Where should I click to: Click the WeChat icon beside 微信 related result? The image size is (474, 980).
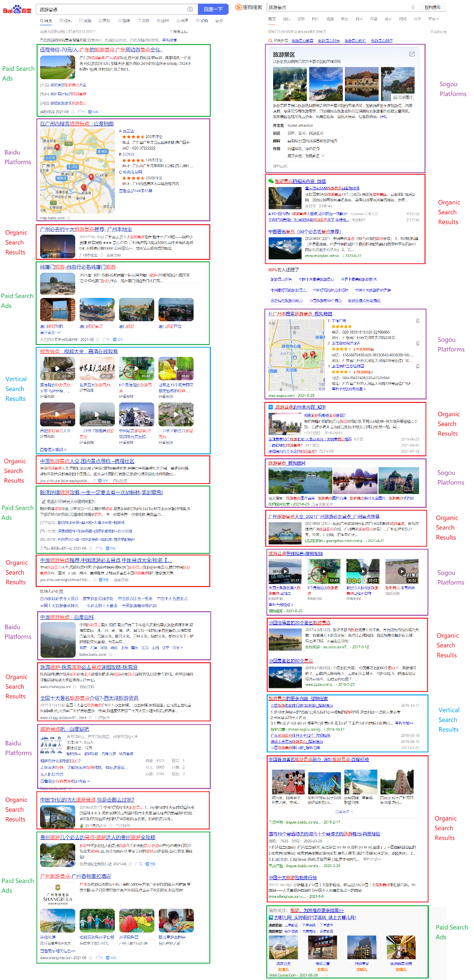[271, 181]
